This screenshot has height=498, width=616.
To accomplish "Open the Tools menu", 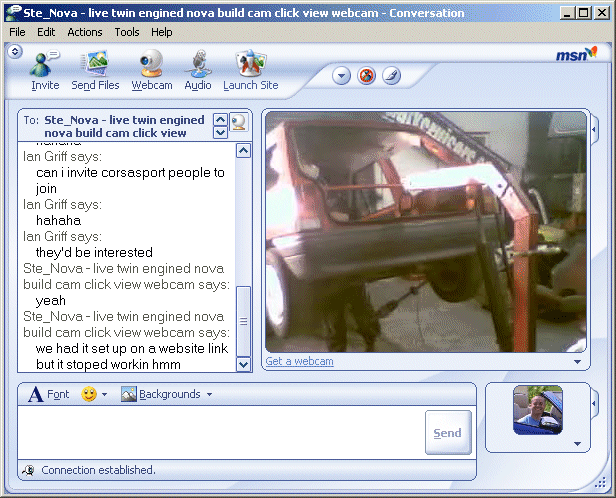I will point(127,32).
